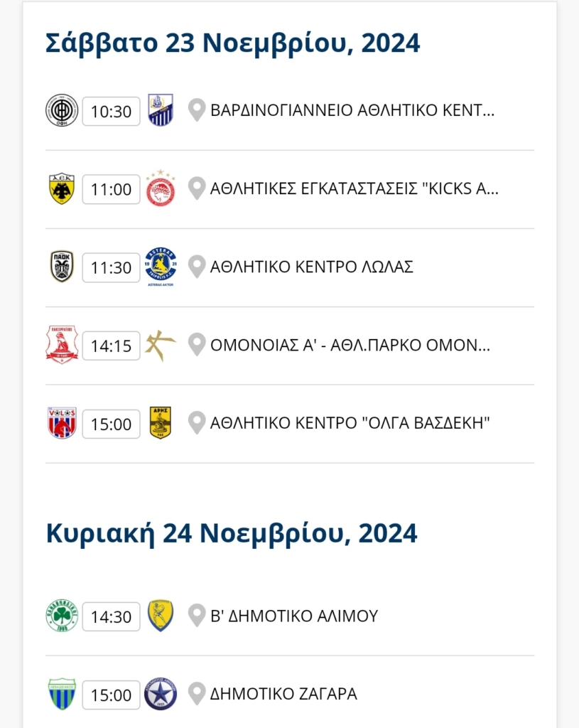Screen dimensions: 579x728
Task: Click the Levadiakos green striped crest
Action: click(x=62, y=694)
